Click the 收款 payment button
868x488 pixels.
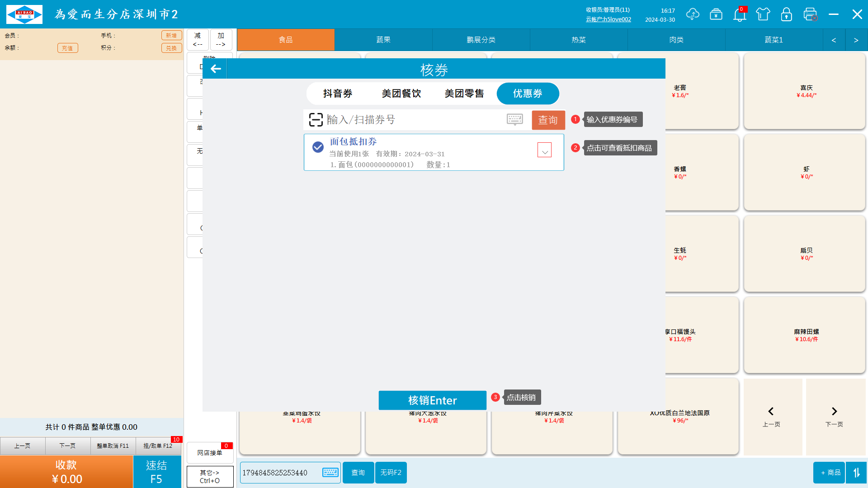coord(66,472)
